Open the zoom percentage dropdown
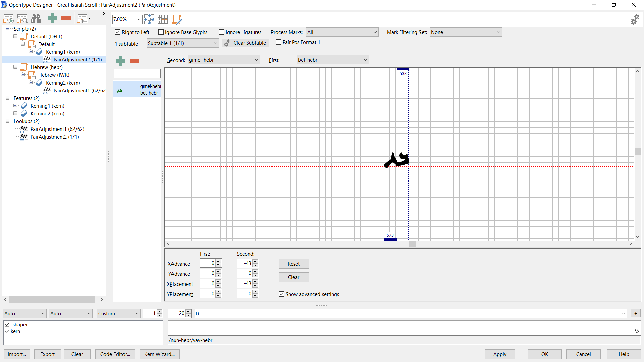 (139, 19)
